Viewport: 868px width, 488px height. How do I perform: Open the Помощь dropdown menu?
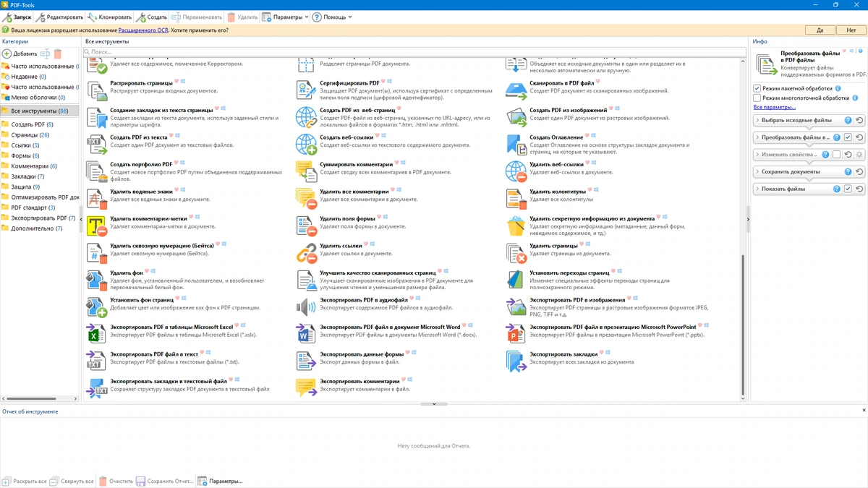(x=332, y=17)
